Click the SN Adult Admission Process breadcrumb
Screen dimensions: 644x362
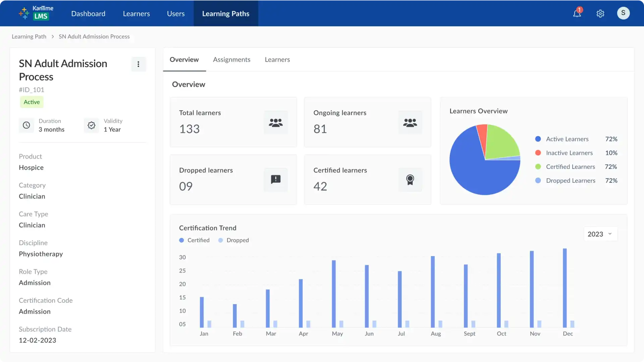coord(94,37)
